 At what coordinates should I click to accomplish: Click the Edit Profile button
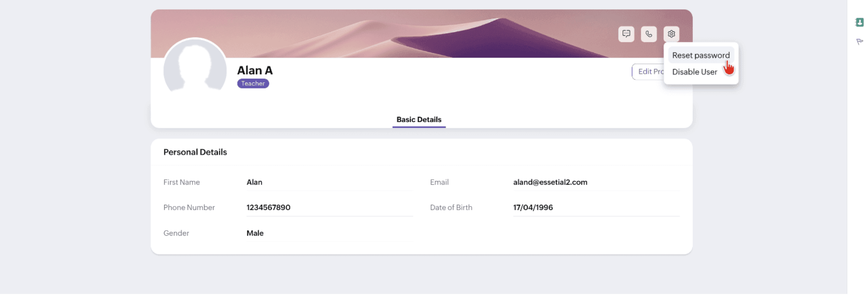(648, 71)
